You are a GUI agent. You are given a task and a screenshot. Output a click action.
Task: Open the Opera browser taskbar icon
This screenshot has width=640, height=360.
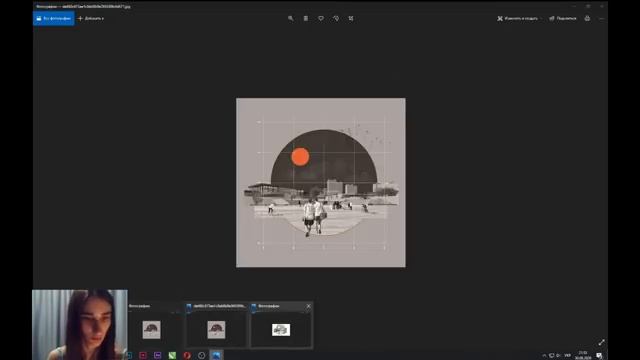coord(187,356)
